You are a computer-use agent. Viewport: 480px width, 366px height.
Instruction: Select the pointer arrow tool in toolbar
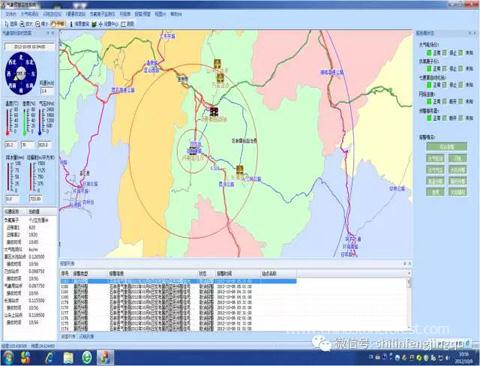tap(7, 24)
